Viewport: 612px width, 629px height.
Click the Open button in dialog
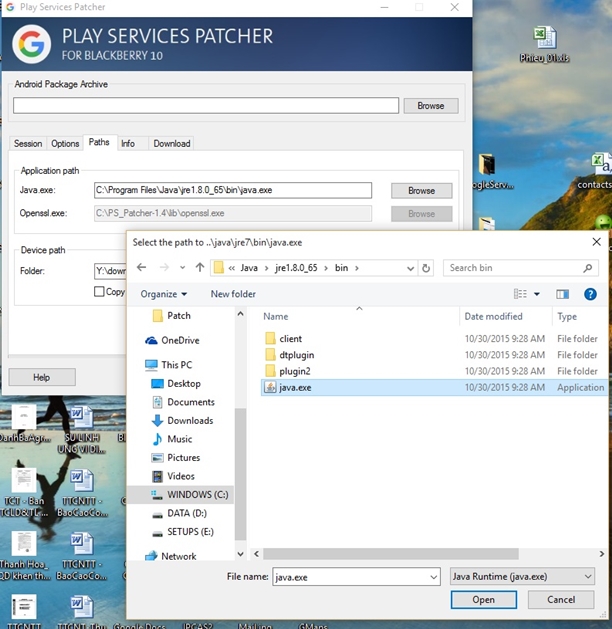point(483,600)
